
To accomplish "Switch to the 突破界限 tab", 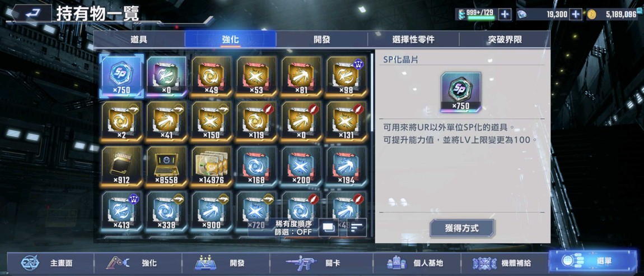I will [505, 40].
